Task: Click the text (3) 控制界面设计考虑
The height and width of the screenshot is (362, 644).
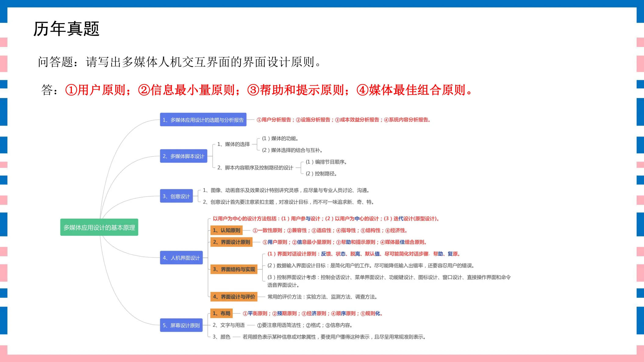Action: point(389,281)
